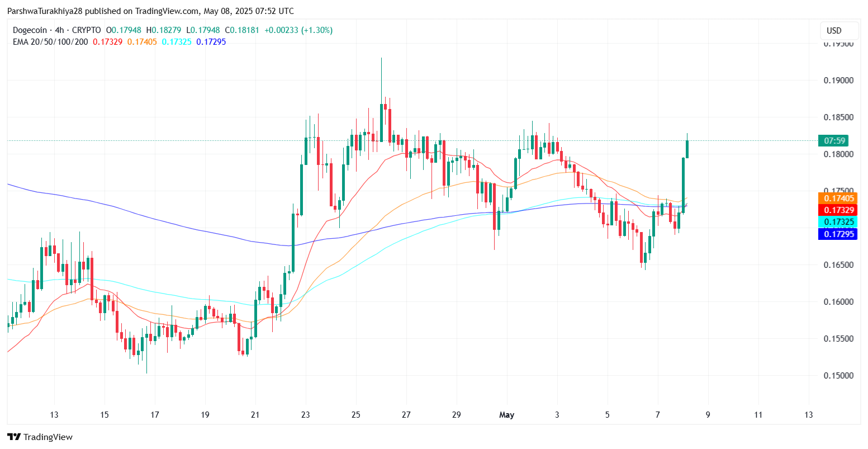Image resolution: width=868 pixels, height=449 pixels.
Task: Click the May label on time axis
Action: tap(506, 415)
